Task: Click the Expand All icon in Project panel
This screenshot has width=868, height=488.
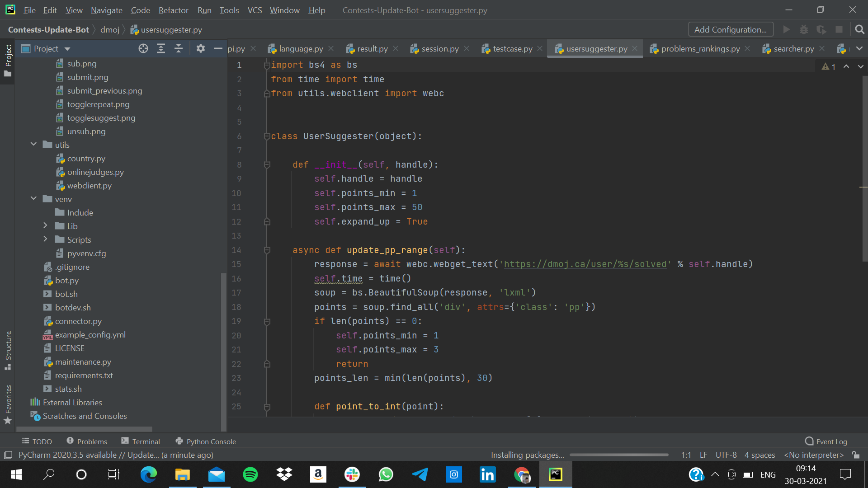Action: [x=161, y=49]
